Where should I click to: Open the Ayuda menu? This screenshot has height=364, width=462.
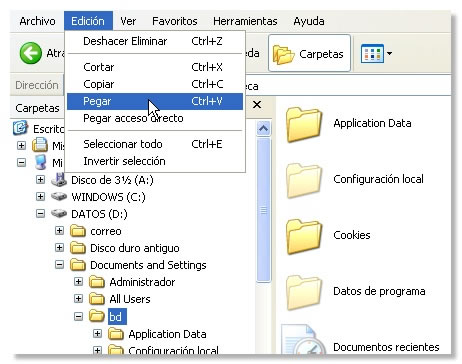[309, 21]
